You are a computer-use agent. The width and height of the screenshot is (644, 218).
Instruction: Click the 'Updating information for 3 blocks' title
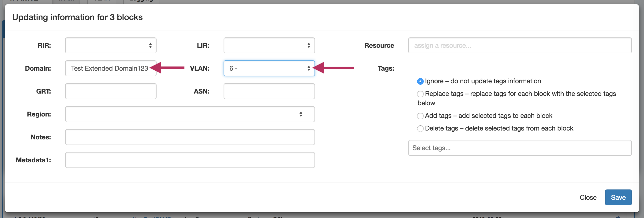[x=77, y=17]
